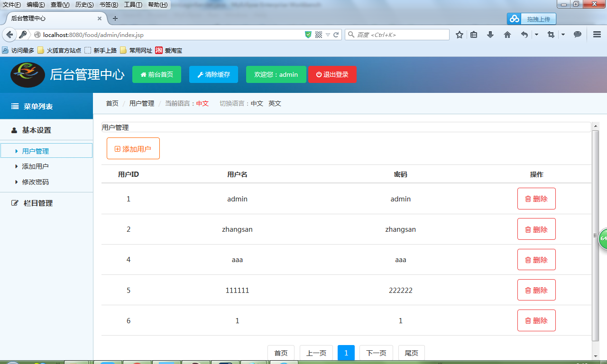
Task: Click the 尾页 pagination button
Action: (412, 353)
